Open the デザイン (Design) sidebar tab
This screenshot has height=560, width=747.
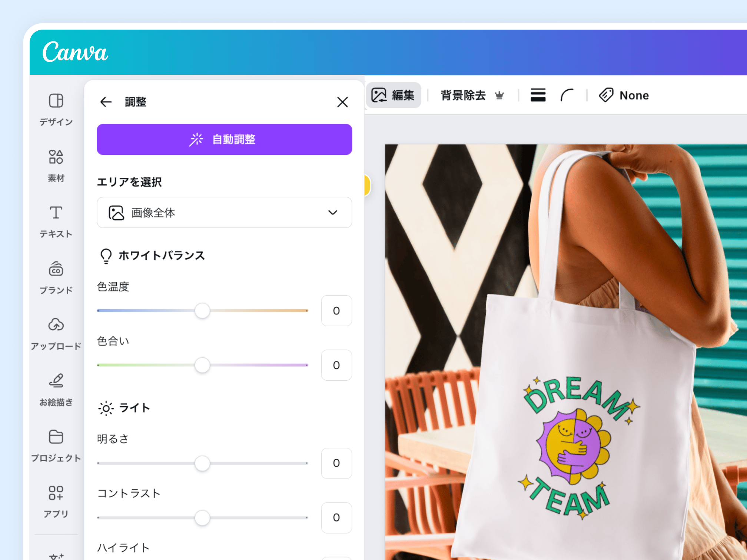pyautogui.click(x=56, y=109)
